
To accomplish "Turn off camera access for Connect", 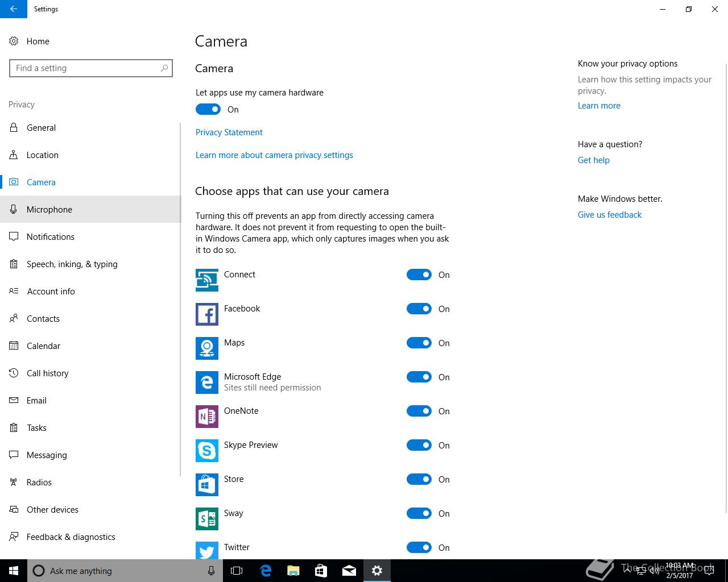I will (x=419, y=275).
